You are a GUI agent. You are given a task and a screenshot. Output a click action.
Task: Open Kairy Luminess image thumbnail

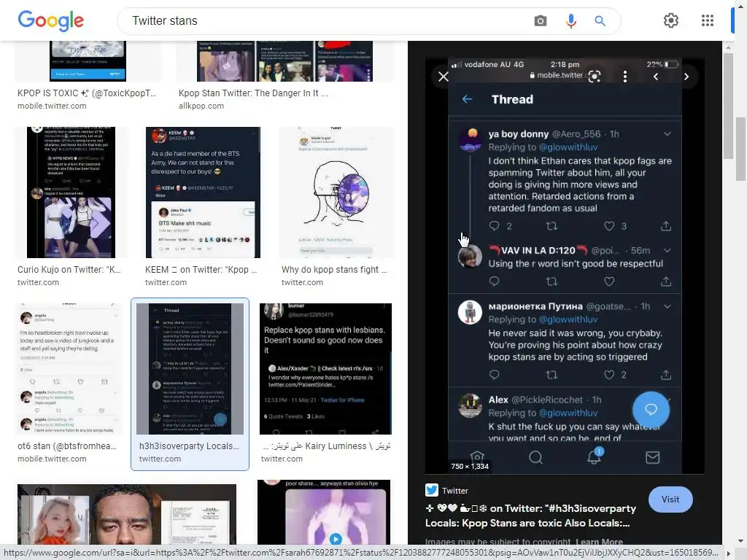click(x=325, y=368)
